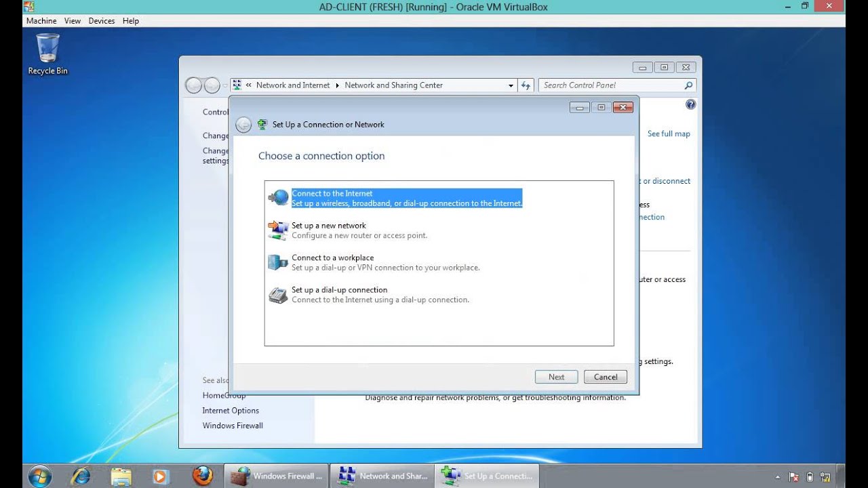Select the dial-up connection phone icon
This screenshot has height=488, width=868.
point(278,295)
